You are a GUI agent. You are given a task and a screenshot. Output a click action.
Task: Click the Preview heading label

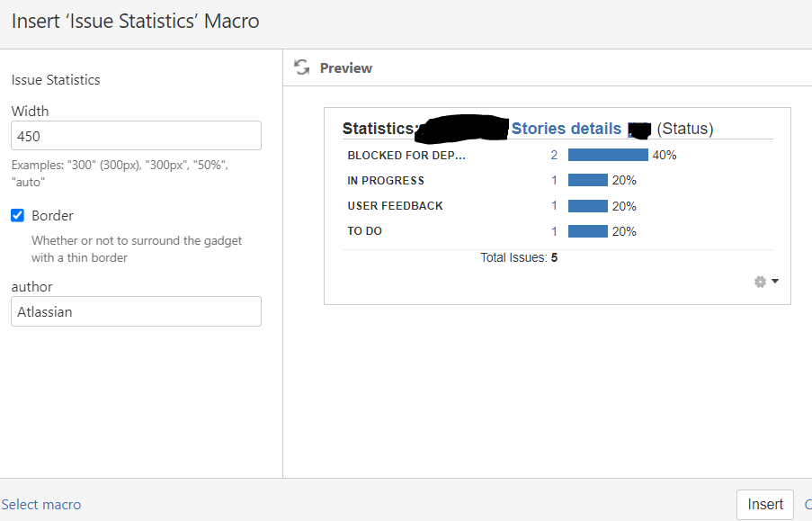tap(346, 68)
